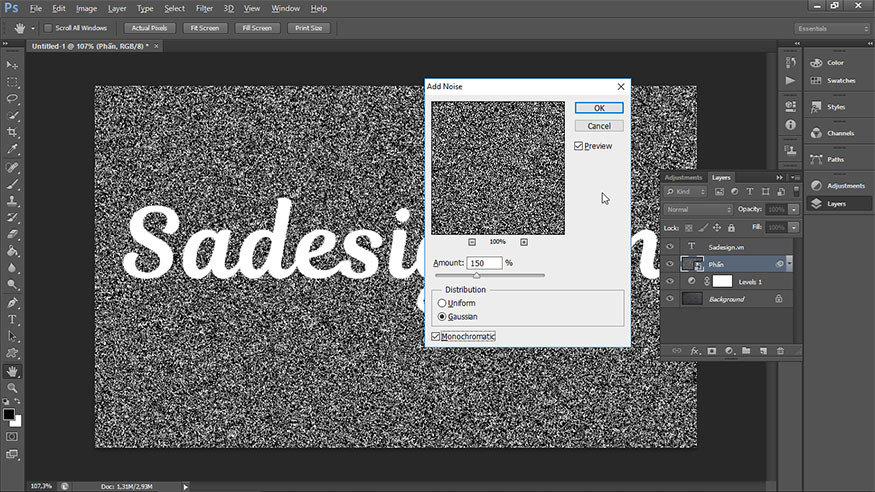Screen dimensions: 875x492
Task: Click the Fill Screen button
Action: click(x=257, y=28)
